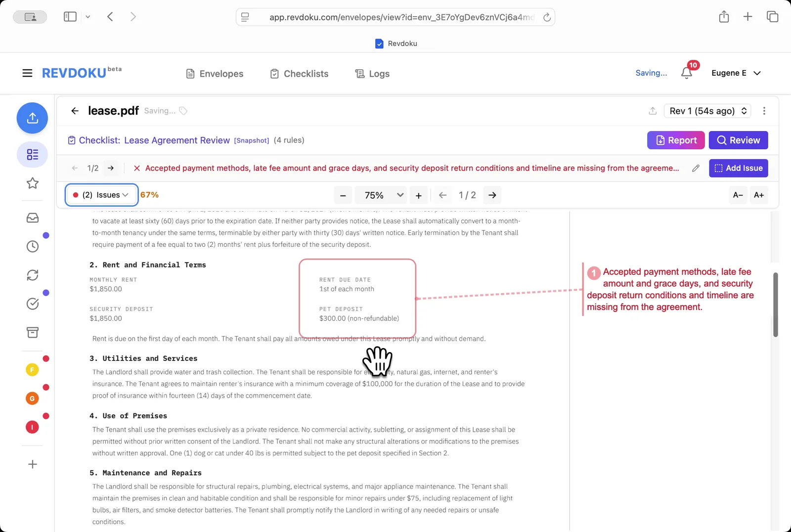Open notifications bell with 10 badge

point(686,73)
